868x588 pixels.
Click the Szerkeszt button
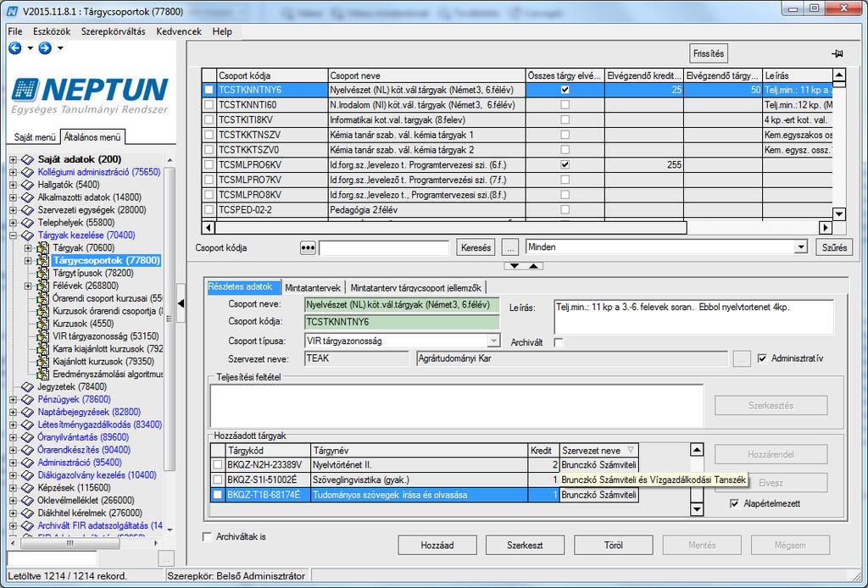[525, 546]
